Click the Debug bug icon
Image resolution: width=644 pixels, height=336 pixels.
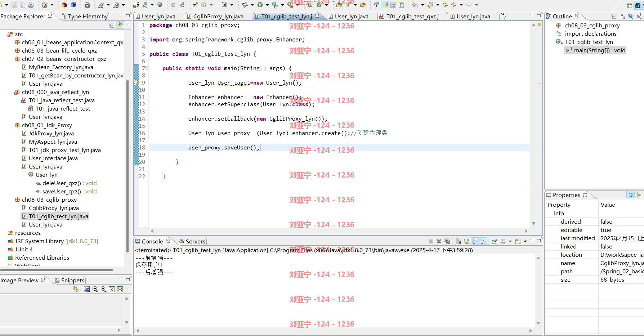245,5
